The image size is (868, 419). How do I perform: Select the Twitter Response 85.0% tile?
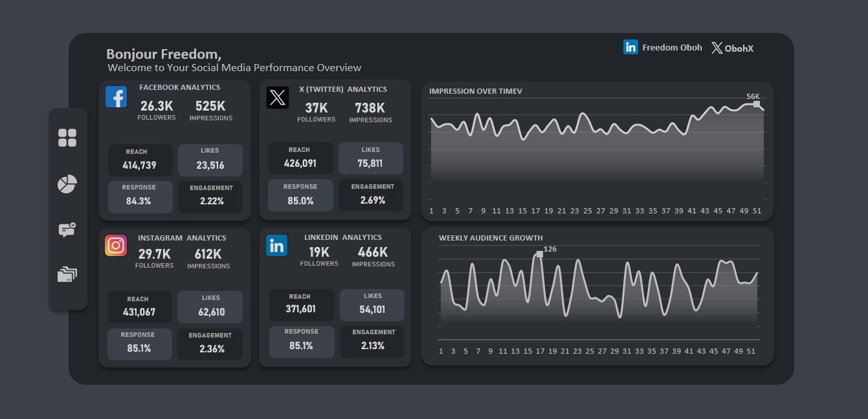coord(301,195)
